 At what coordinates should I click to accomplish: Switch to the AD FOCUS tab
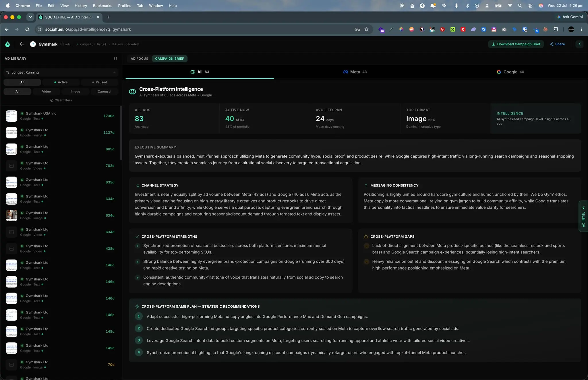pos(139,59)
